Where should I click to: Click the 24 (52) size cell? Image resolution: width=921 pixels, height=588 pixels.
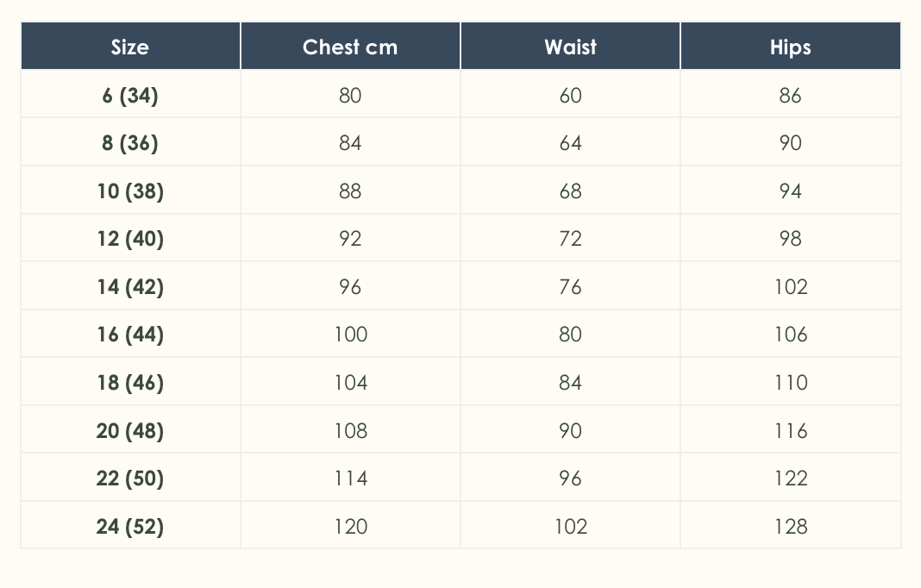(x=130, y=526)
